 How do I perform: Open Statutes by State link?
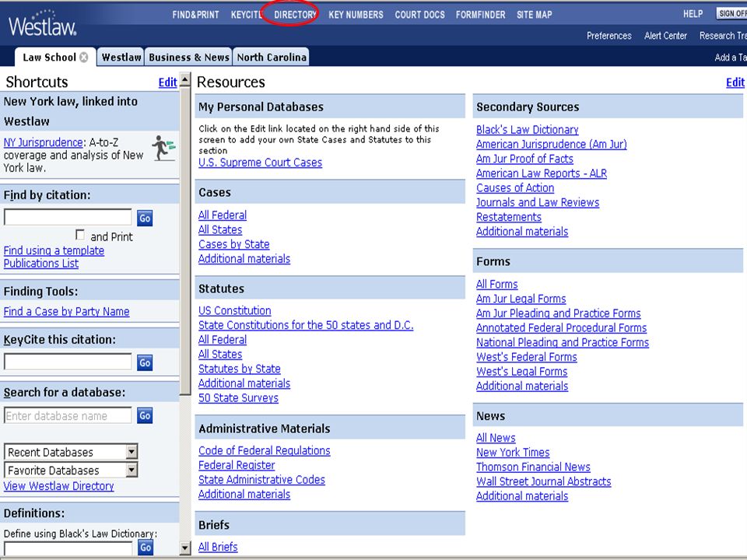coord(239,369)
